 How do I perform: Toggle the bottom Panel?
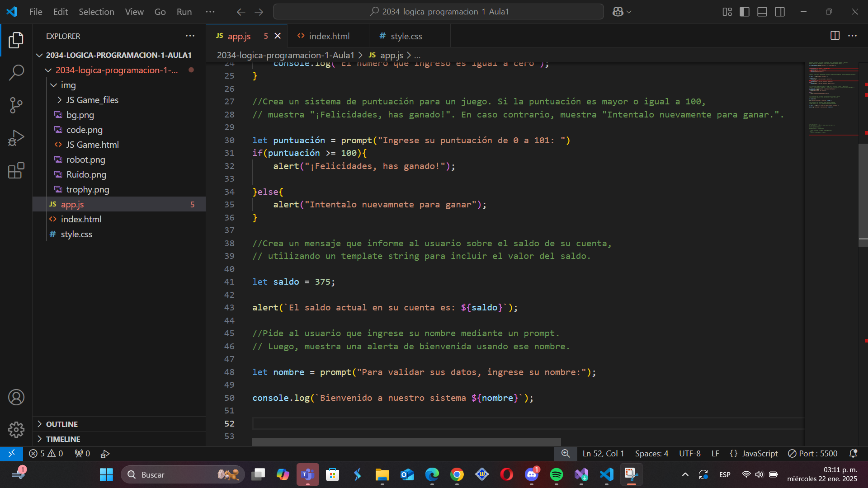(x=762, y=12)
